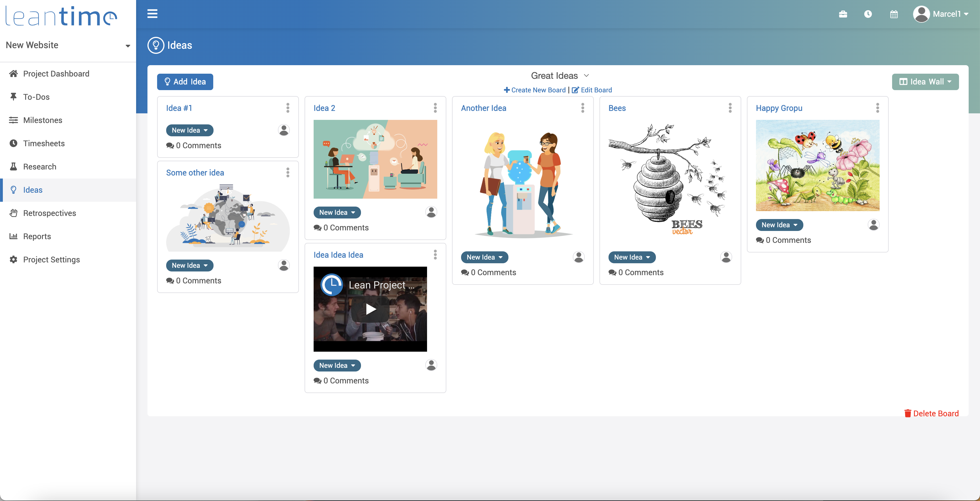The width and height of the screenshot is (980, 501).
Task: Open the Idea Wall view dropdown
Action: click(x=925, y=82)
